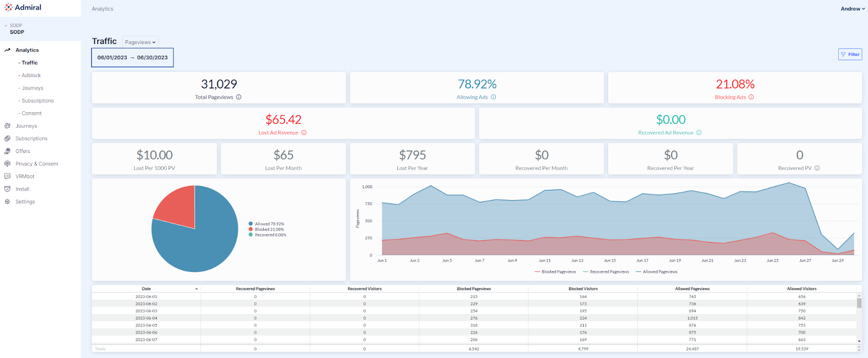
Task: Click the $795 Lost Per Year value
Action: click(x=413, y=155)
